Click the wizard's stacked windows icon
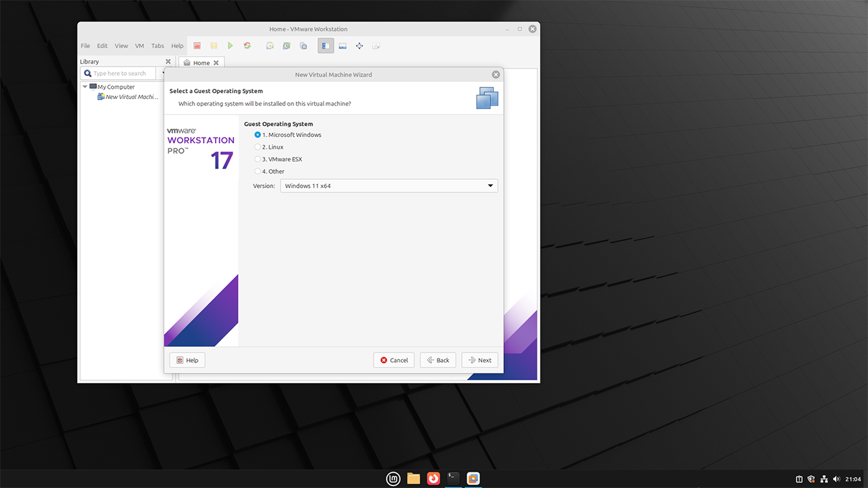 click(x=487, y=98)
